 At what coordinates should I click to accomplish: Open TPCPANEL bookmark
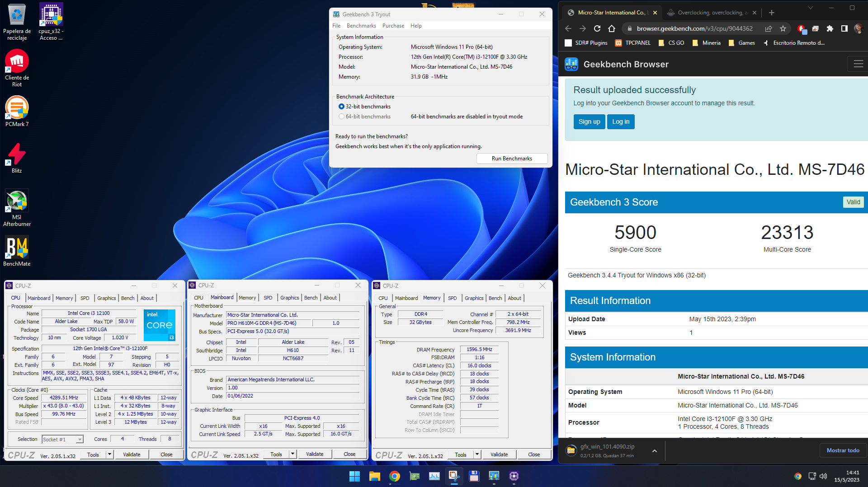tap(633, 43)
